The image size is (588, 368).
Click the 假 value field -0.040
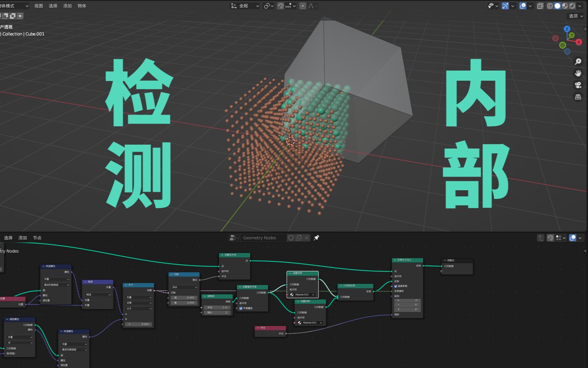coord(184,297)
